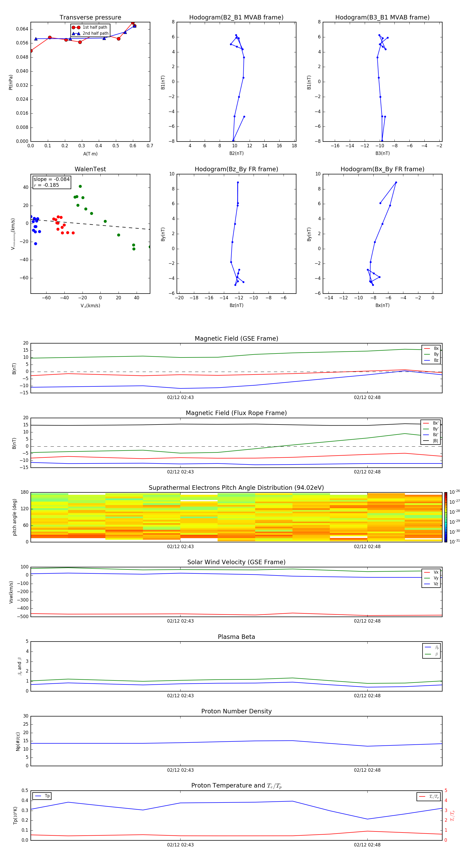
Task: Click the 'Vx' legend entry
Action: pyautogui.click(x=431, y=572)
